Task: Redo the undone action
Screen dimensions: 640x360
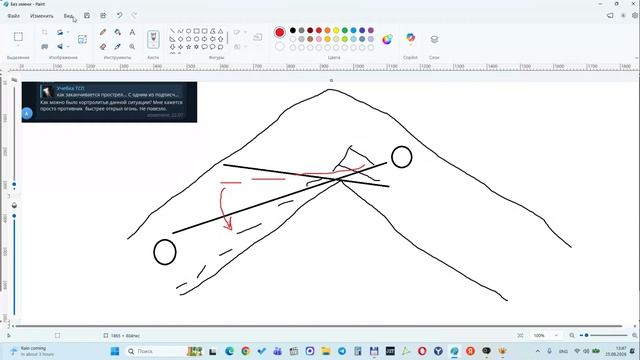Action: tap(134, 16)
